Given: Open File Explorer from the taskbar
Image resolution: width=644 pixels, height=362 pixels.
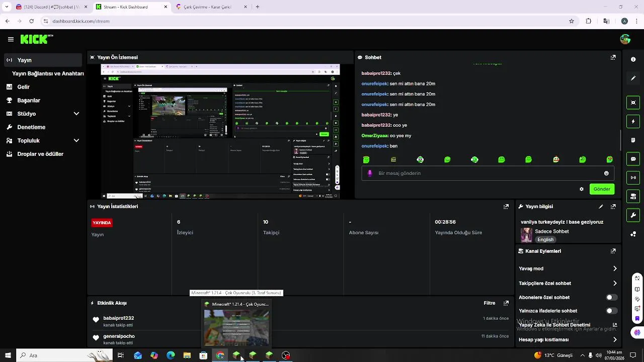Looking at the screenshot, I should pyautogui.click(x=187, y=355).
